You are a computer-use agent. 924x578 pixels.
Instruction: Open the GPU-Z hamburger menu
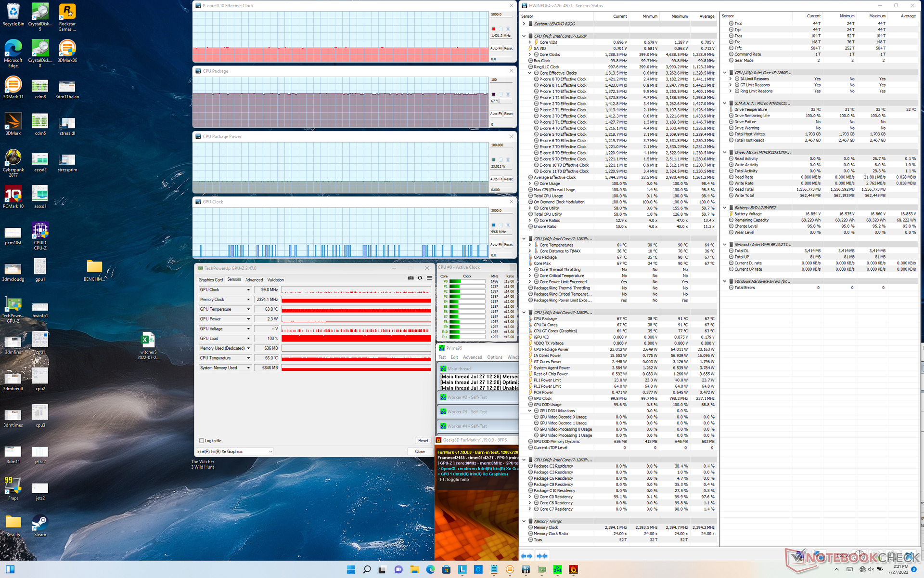(x=429, y=278)
